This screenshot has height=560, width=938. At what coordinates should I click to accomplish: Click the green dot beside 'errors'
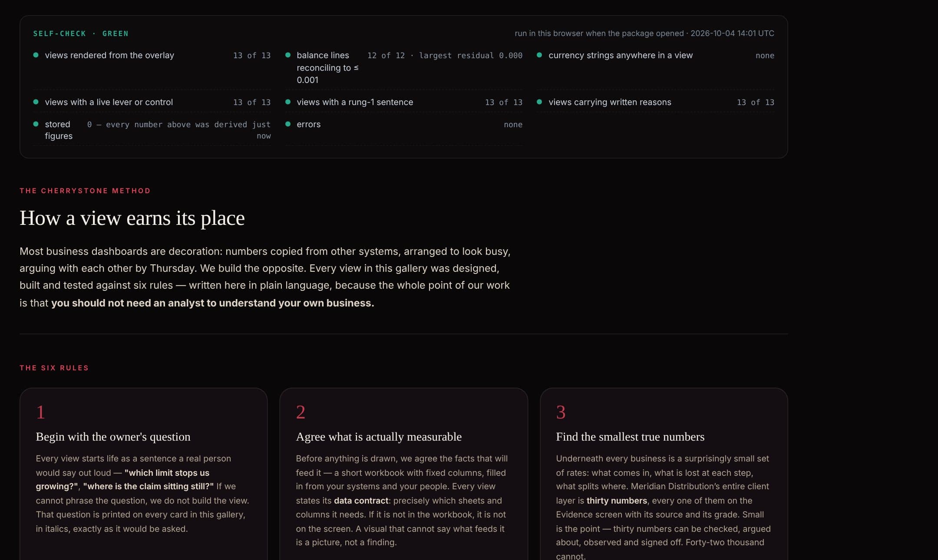(x=288, y=124)
